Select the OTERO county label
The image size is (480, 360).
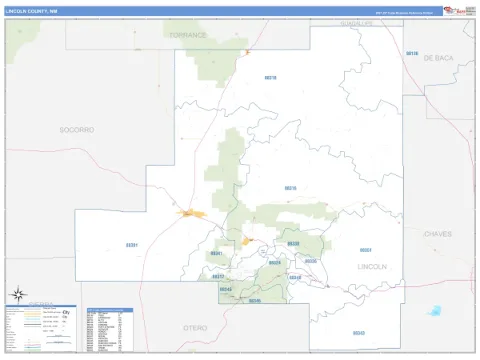tap(195, 328)
